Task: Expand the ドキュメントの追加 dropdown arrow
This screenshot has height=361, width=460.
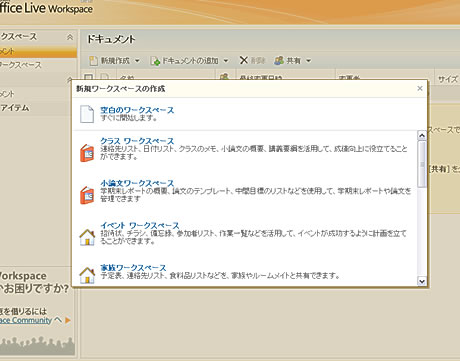Action: point(226,61)
